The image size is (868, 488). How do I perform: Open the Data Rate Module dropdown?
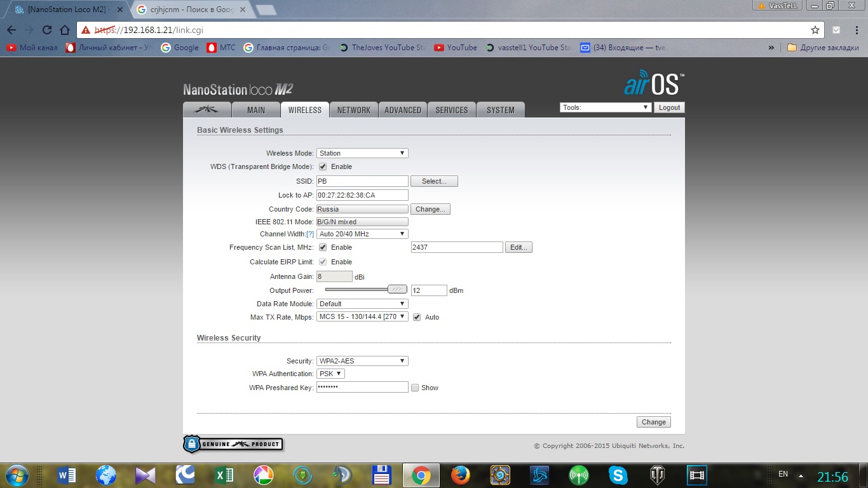coord(362,304)
